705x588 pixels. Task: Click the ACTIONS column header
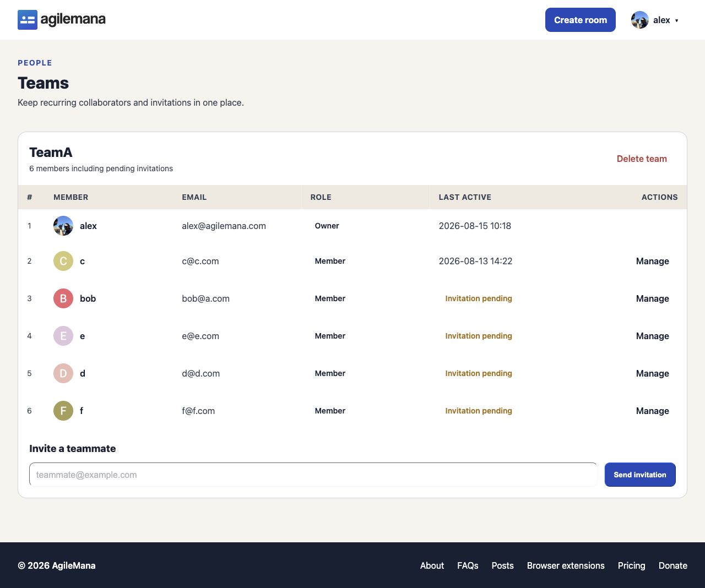pyautogui.click(x=660, y=197)
